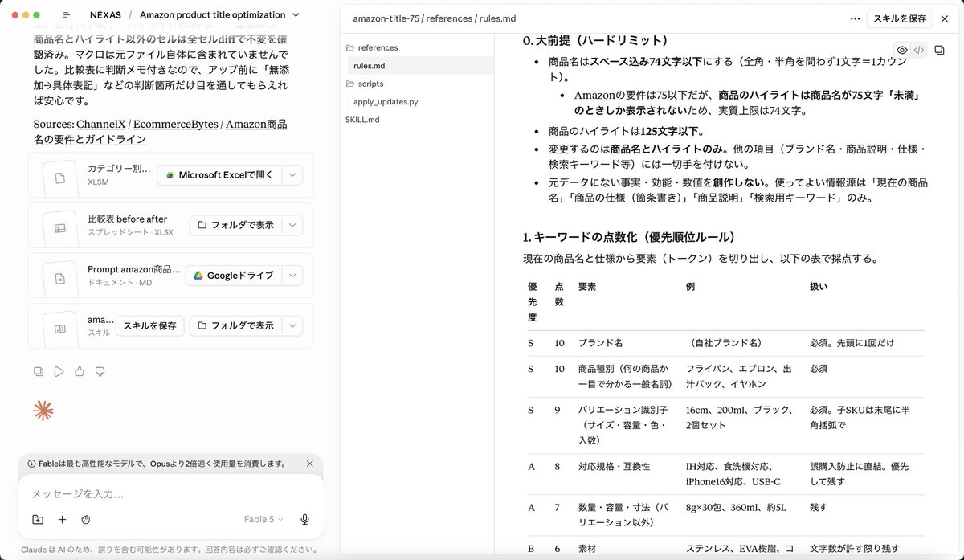Click スキルを保存 in preview header

coord(900,18)
